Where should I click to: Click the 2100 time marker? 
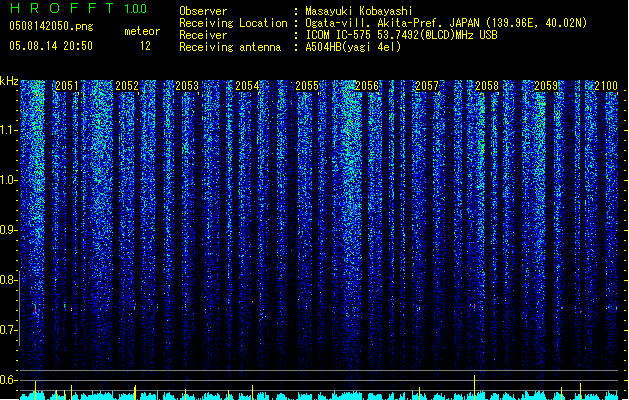pyautogui.click(x=606, y=85)
